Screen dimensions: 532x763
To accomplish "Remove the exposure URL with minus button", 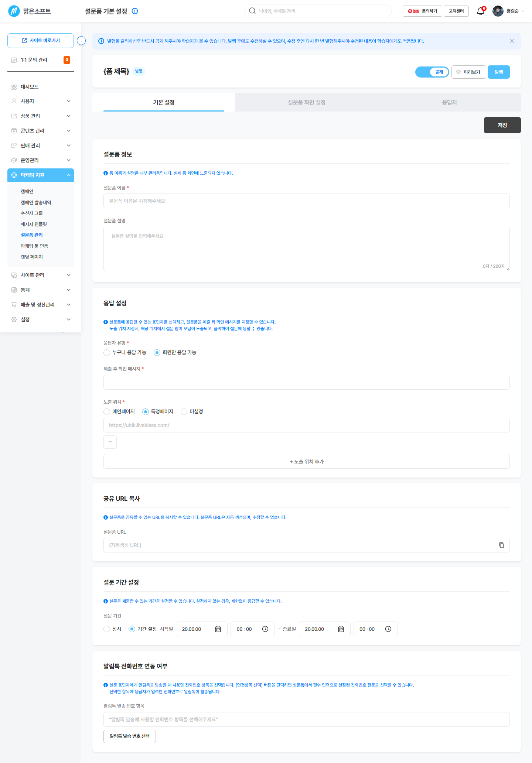I will tap(110, 442).
